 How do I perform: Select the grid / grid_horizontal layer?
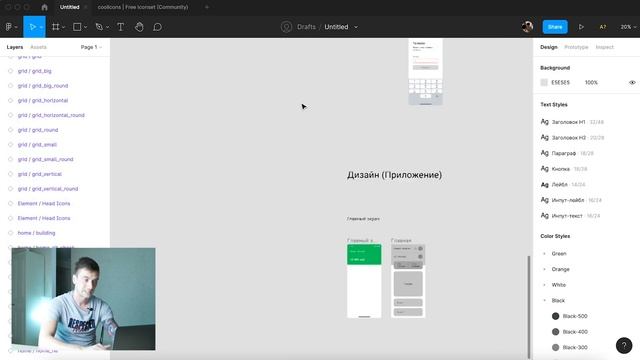[x=43, y=100]
